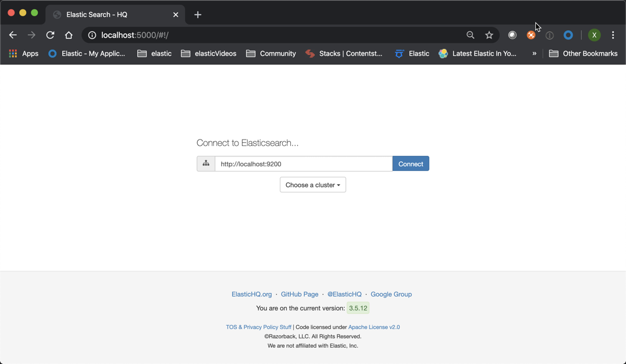This screenshot has width=626, height=364.
Task: Open the gray circle extension icon
Action: click(x=512, y=35)
